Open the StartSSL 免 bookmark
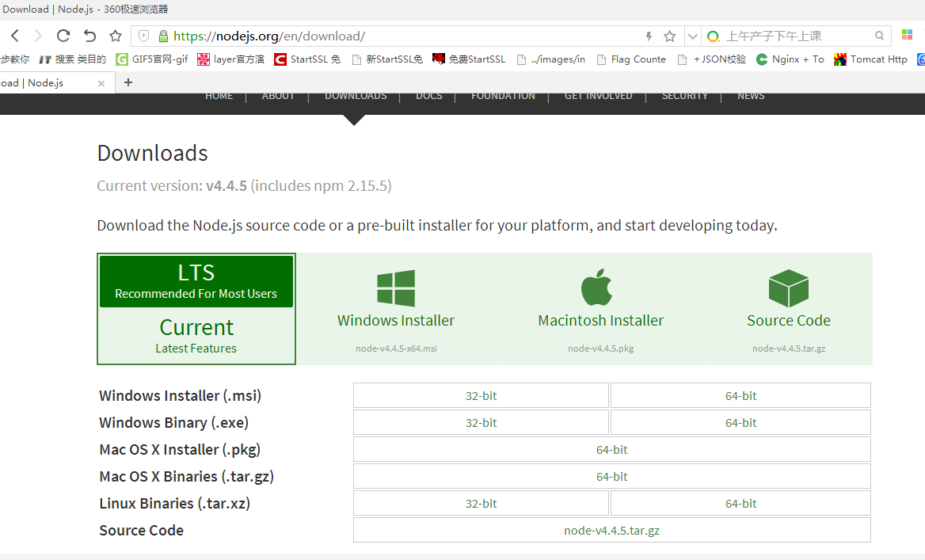Viewport: 925px width, 560px height. pyautogui.click(x=307, y=59)
